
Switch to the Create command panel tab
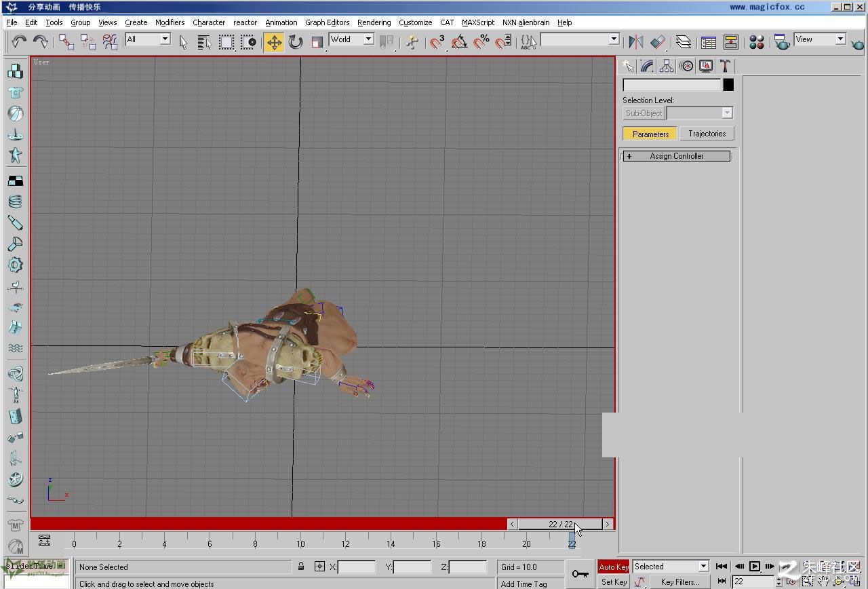point(628,66)
